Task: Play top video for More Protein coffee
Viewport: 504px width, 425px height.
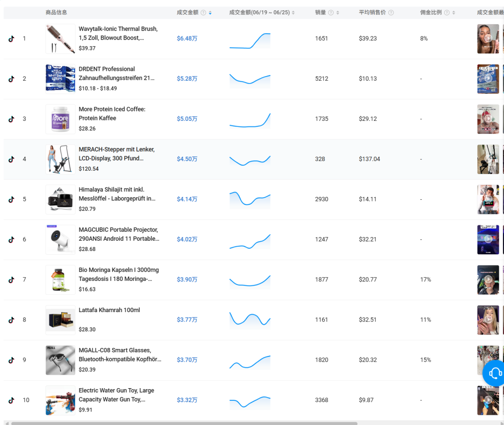Action: point(488,119)
